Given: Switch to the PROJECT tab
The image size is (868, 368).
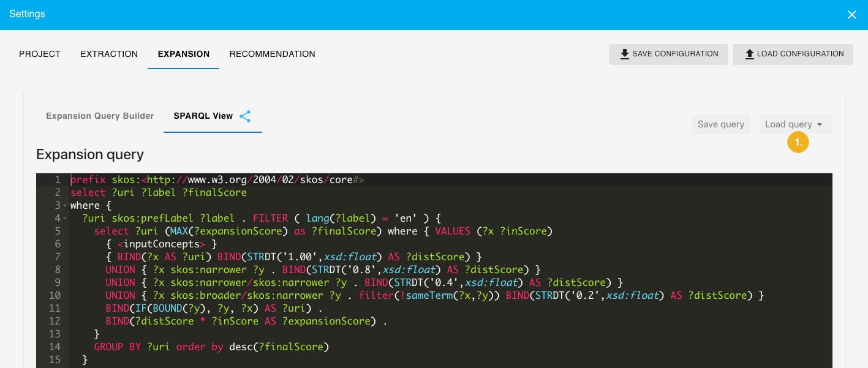Looking at the screenshot, I should tap(40, 54).
